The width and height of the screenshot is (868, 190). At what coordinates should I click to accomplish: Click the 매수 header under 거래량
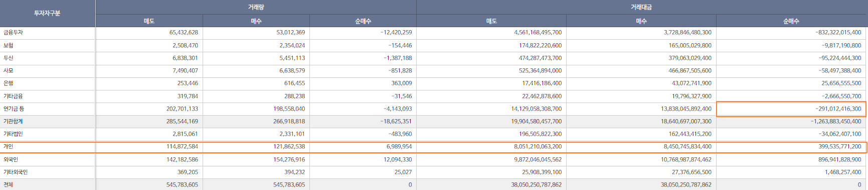pyautogui.click(x=256, y=21)
